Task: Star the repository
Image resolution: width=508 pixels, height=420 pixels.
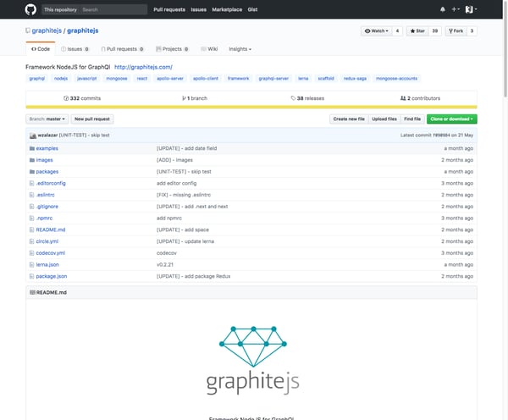Action: (417, 30)
